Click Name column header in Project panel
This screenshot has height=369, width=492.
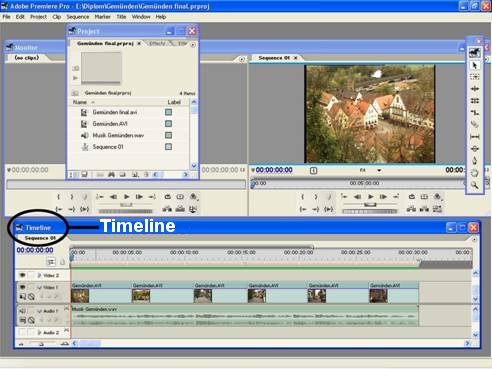pyautogui.click(x=80, y=102)
